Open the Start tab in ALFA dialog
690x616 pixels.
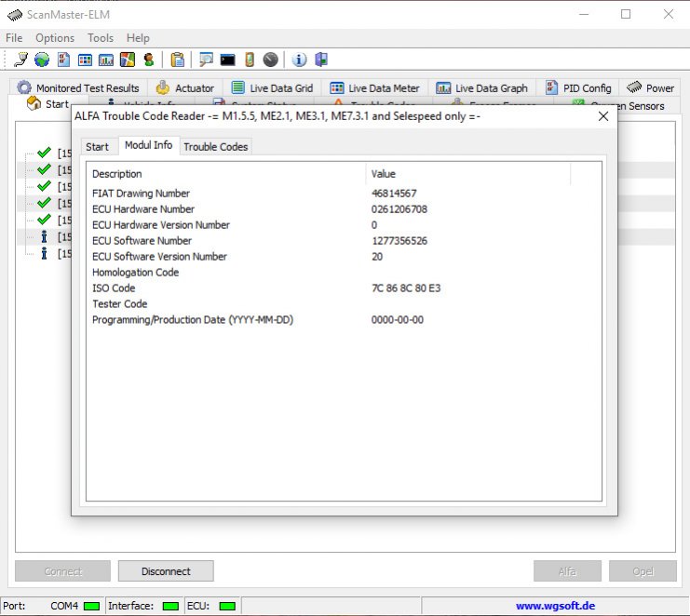[97, 147]
